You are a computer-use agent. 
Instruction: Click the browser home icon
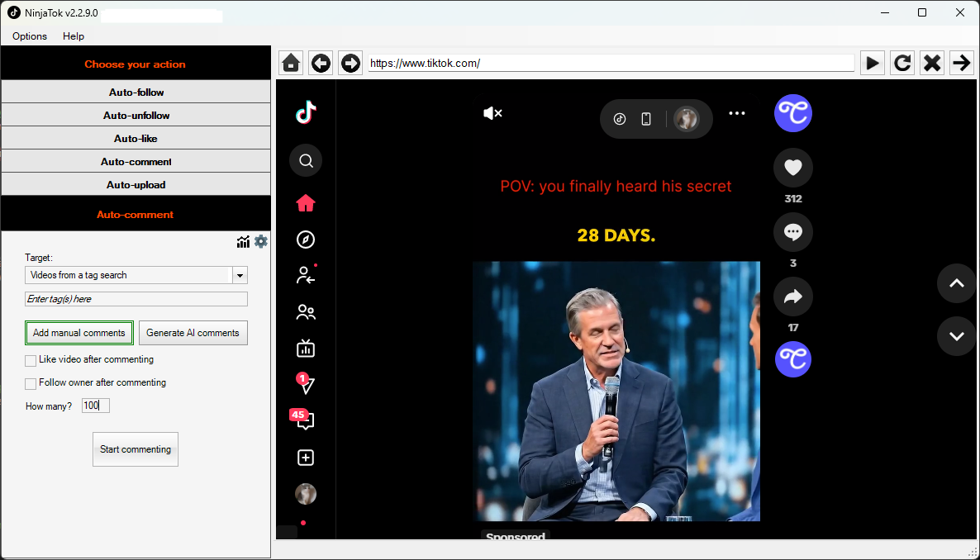pyautogui.click(x=290, y=63)
